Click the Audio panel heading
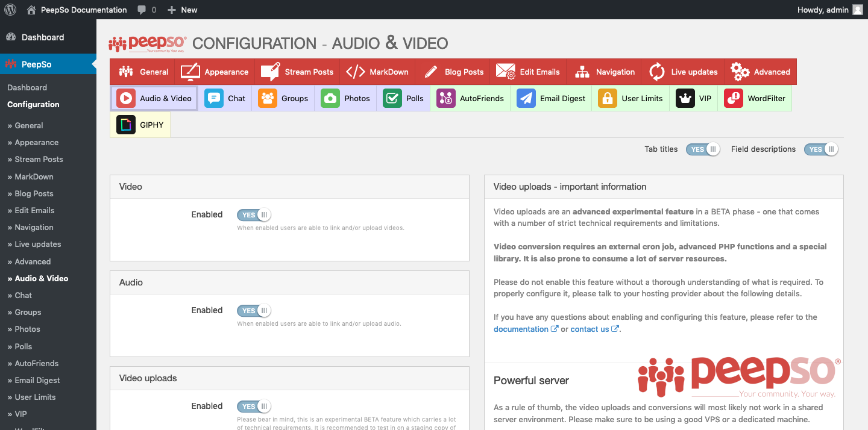This screenshot has height=430, width=868. [131, 282]
